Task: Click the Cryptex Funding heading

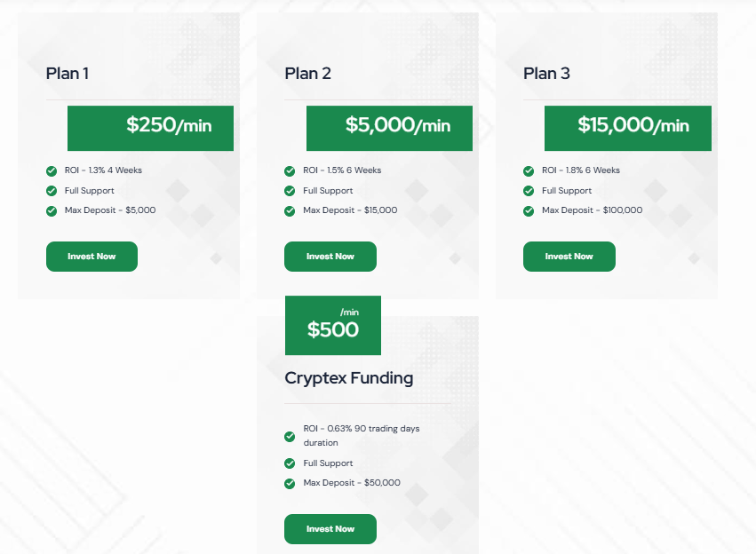Action: (x=348, y=378)
